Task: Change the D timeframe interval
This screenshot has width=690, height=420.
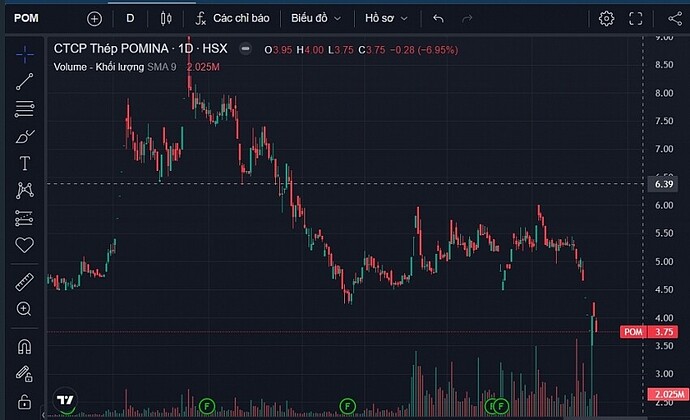Action: (130, 18)
